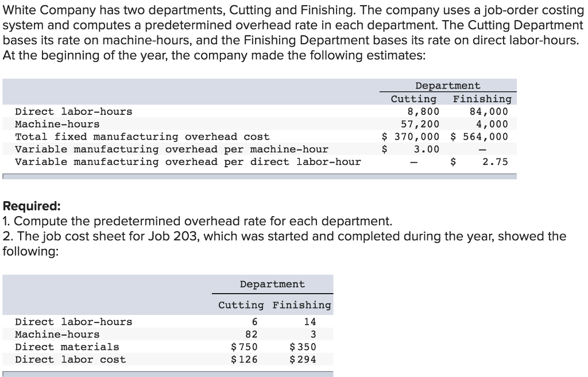The width and height of the screenshot is (588, 377).
Task: Click the $350 direct materials amount
Action: click(x=303, y=347)
